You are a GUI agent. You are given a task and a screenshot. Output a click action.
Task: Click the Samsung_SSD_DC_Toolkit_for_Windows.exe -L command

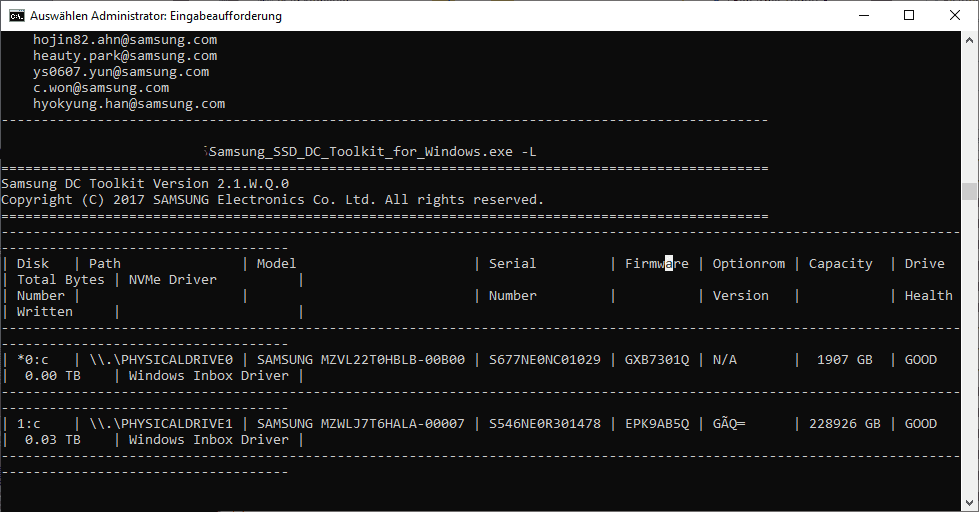(373, 152)
